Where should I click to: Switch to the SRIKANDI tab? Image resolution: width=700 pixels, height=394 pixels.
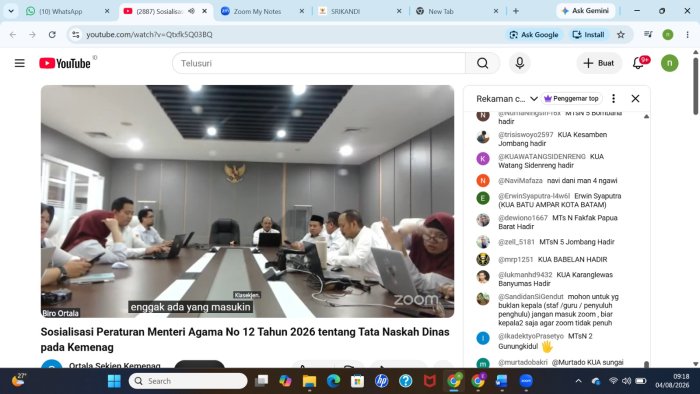(360, 11)
